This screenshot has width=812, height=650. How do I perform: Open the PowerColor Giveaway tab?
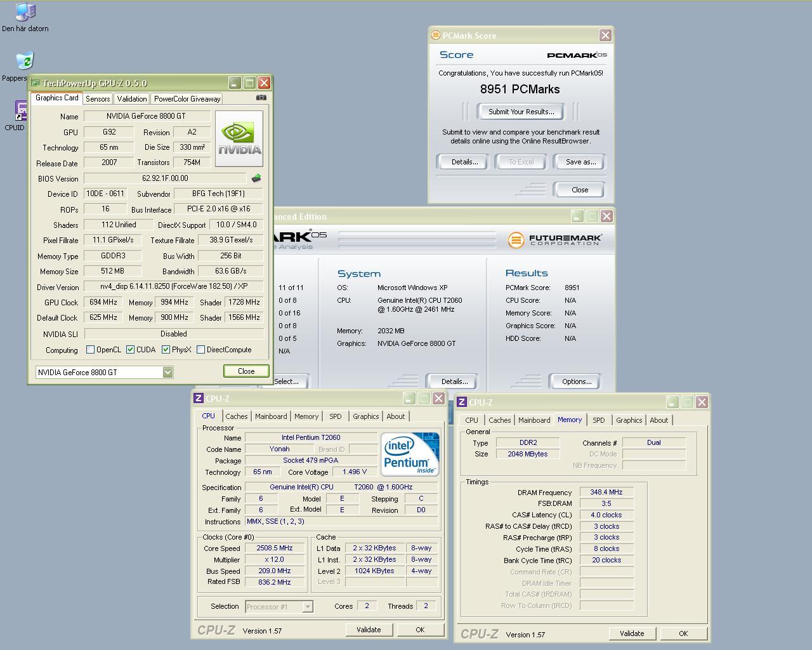point(187,99)
